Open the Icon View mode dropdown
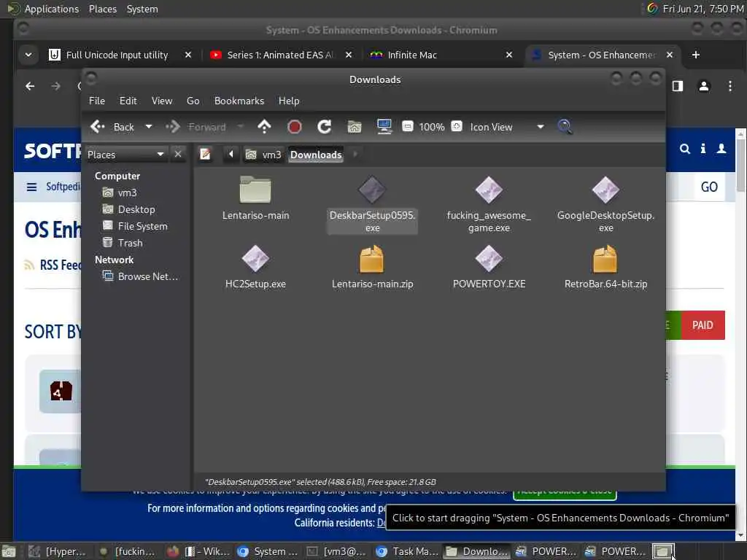 506,127
